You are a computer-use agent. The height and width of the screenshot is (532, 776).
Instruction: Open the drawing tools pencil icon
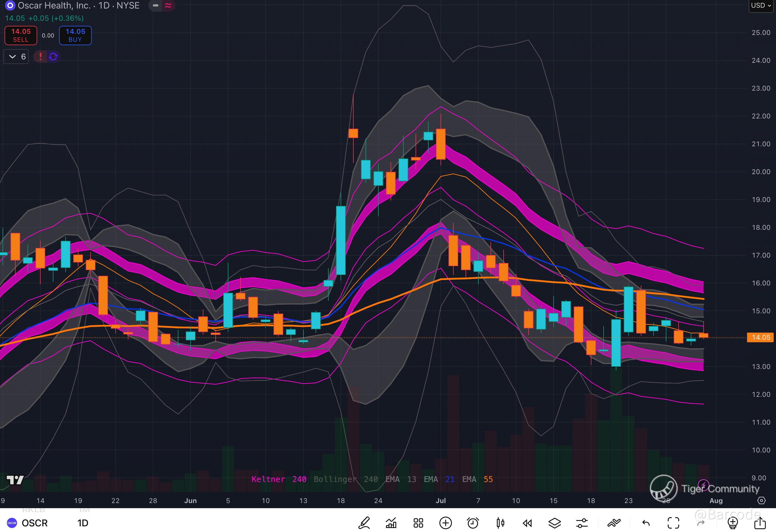[x=364, y=523]
